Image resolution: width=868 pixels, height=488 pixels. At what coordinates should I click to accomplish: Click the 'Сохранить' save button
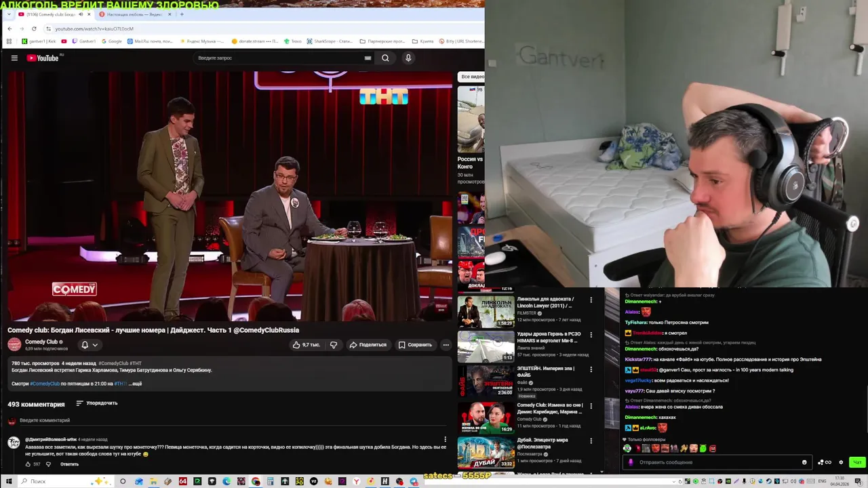pyautogui.click(x=415, y=345)
